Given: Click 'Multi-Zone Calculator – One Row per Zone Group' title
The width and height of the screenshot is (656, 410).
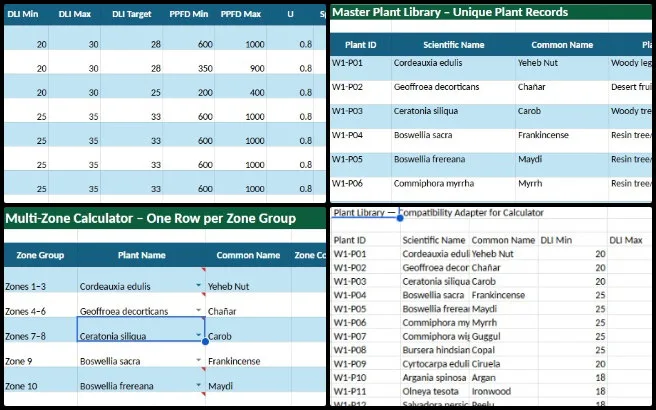Looking at the screenshot, I should (151, 218).
